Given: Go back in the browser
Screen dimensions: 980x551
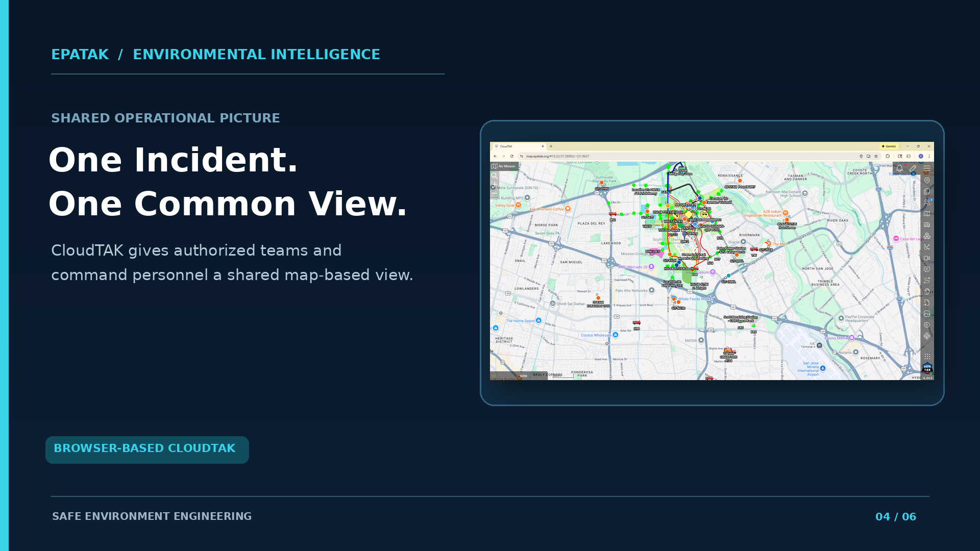Looking at the screenshot, I should click(x=495, y=156).
